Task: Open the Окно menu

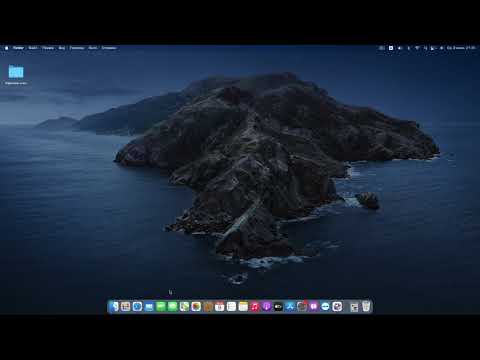Action: pyautogui.click(x=93, y=48)
